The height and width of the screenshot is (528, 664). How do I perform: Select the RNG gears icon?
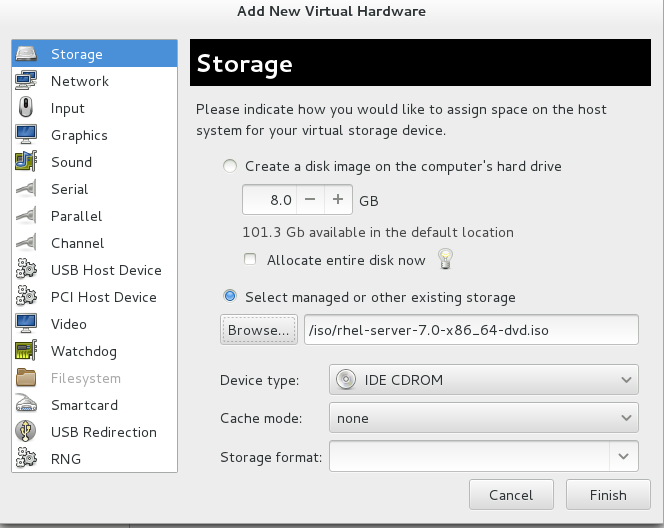tap(26, 458)
